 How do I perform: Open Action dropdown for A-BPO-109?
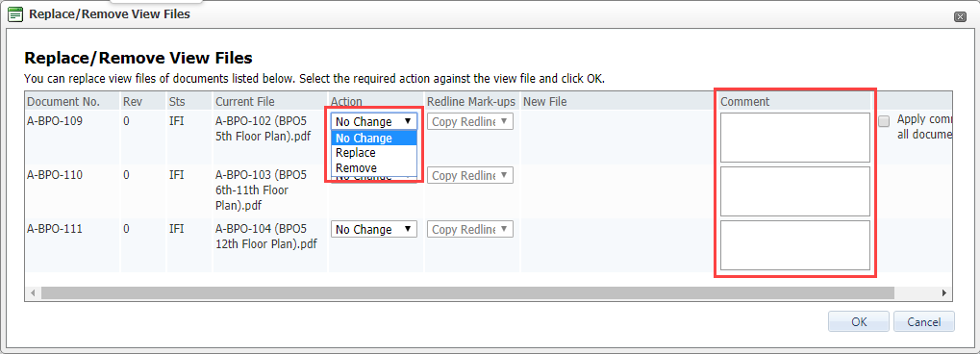click(374, 121)
